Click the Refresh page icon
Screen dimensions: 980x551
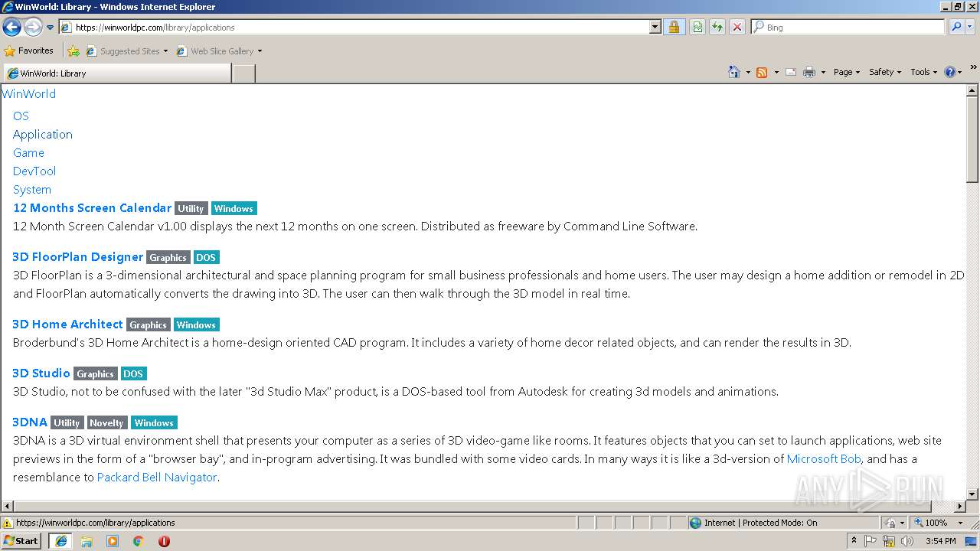pos(717,28)
